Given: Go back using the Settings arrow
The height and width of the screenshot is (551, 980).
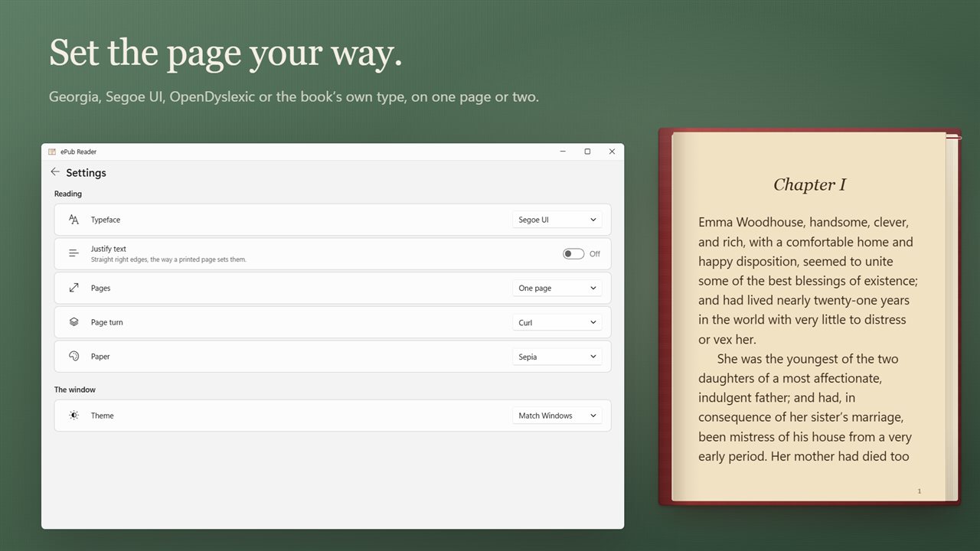Looking at the screenshot, I should [x=55, y=172].
